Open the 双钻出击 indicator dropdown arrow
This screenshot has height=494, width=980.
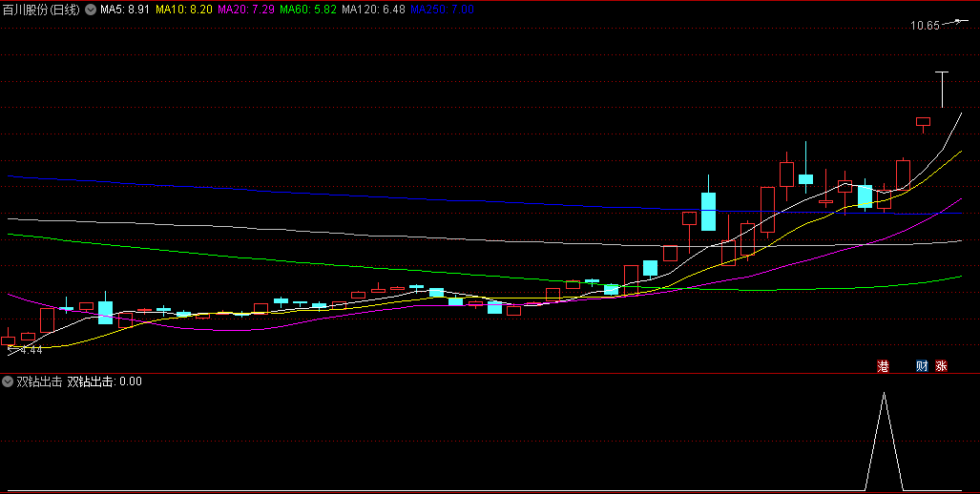[x=9, y=381]
